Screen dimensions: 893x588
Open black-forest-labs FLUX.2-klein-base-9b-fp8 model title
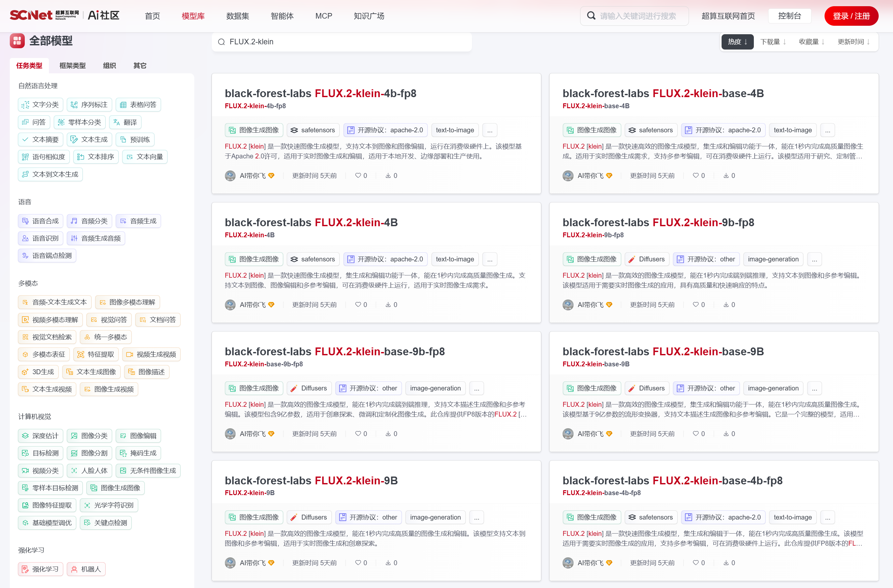334,352
